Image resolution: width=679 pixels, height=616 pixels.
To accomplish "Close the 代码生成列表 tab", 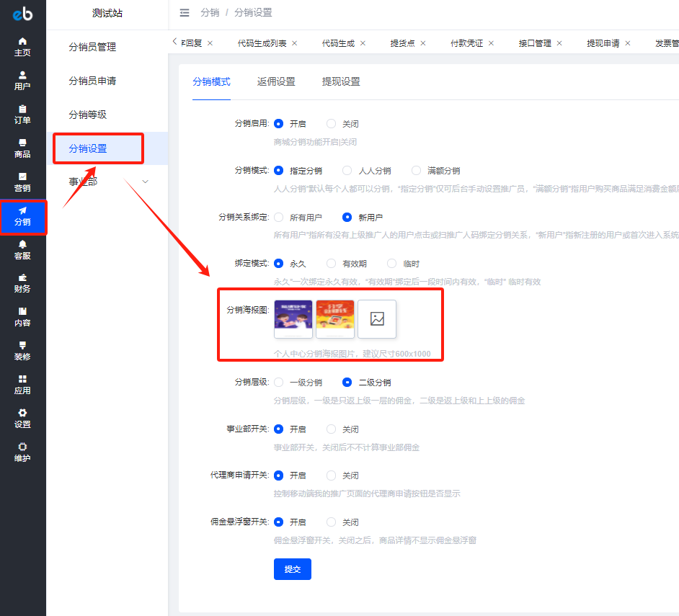I will click(295, 43).
